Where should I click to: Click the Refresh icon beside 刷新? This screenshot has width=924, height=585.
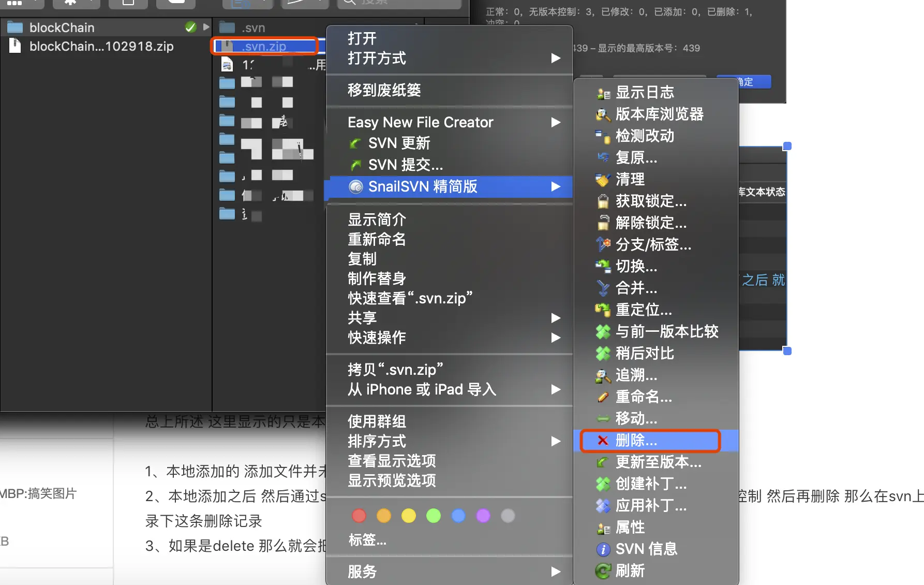(603, 571)
